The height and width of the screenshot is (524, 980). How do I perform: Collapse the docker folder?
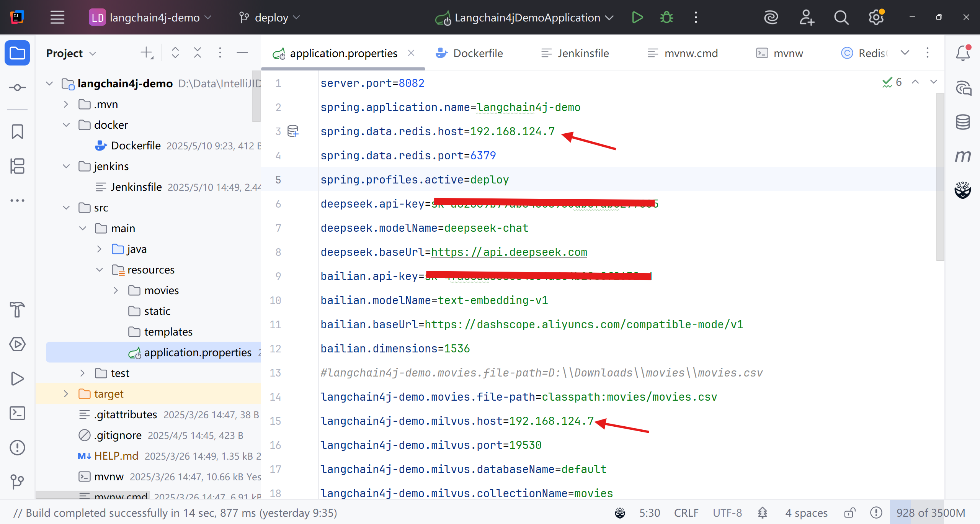coord(66,125)
